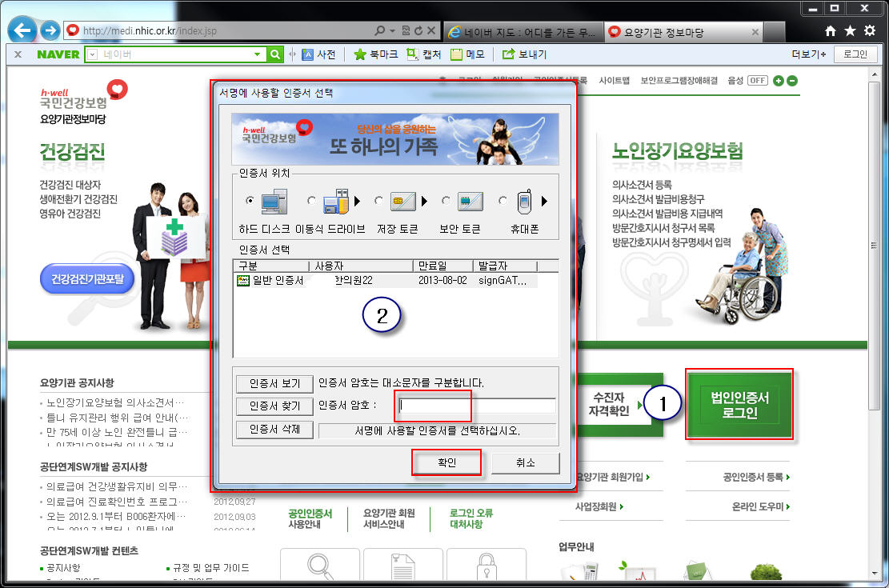Go back with the browser back arrow
The image size is (889, 588).
pos(22,30)
